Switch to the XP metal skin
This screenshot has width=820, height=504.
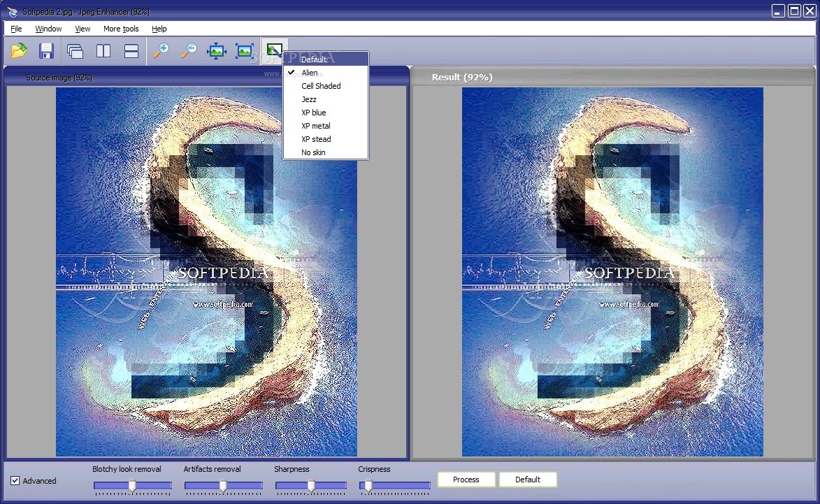(x=326, y=126)
